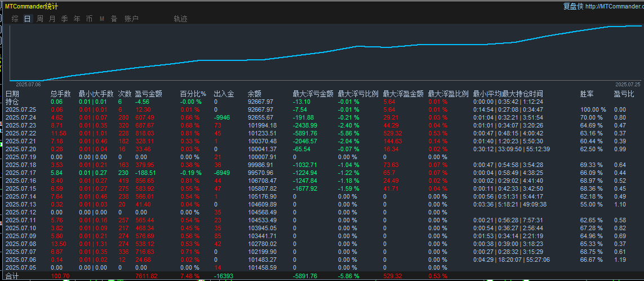Click the 百分比% column header
This screenshot has width=644, height=281.
pyautogui.click(x=193, y=94)
